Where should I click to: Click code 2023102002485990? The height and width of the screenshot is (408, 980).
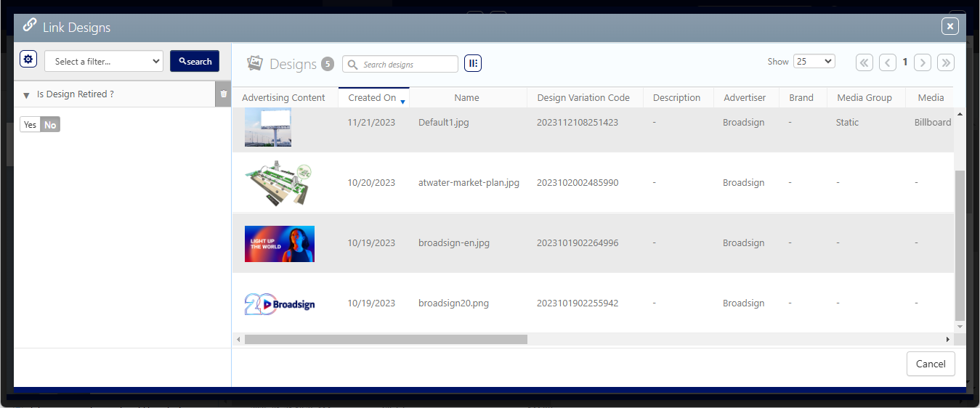578,183
